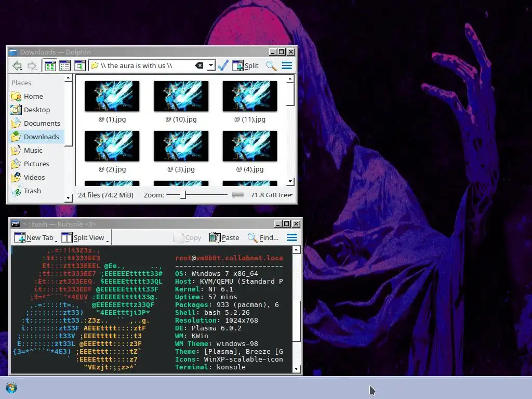This screenshot has height=399, width=532.
Task: Click file view scrollbar up arrow
Action: pyautogui.click(x=290, y=79)
